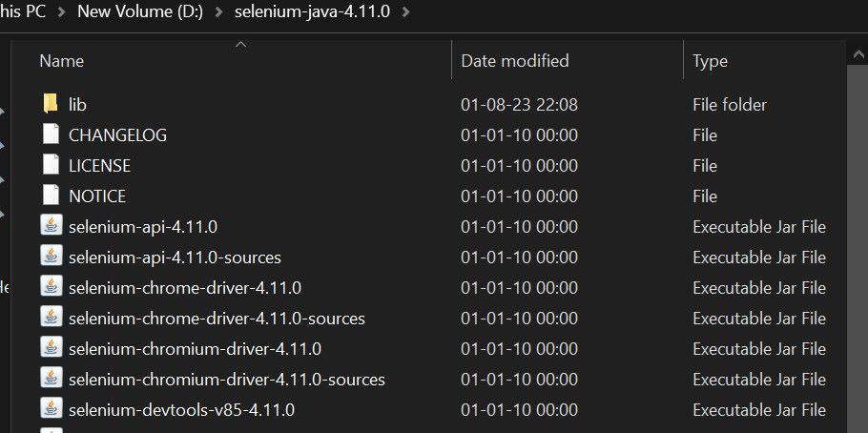Expand chevron after selenium-java-4.11.0 breadcrumb
This screenshot has height=433, width=868.
tap(408, 12)
